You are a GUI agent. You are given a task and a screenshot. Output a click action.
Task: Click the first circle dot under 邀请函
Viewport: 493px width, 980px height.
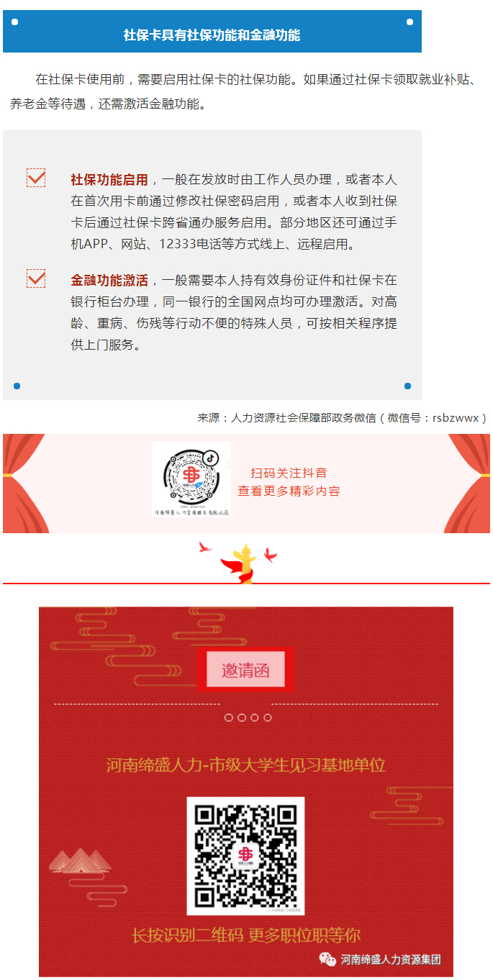(229, 717)
